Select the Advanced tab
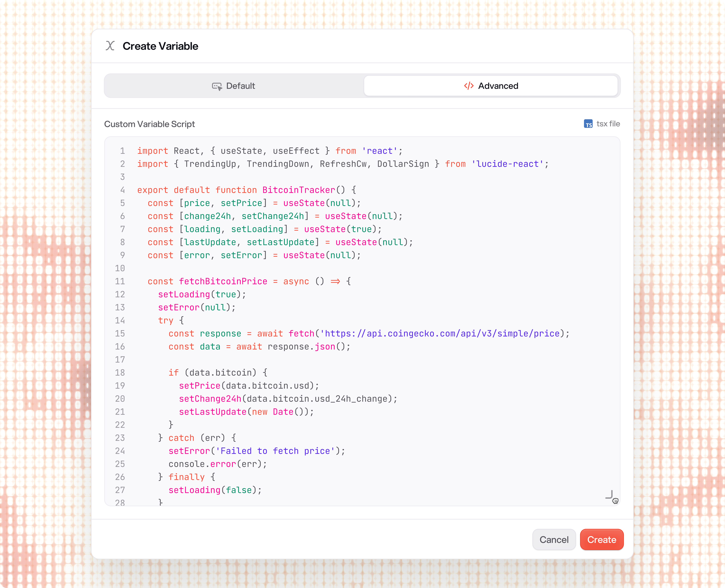 click(x=491, y=86)
